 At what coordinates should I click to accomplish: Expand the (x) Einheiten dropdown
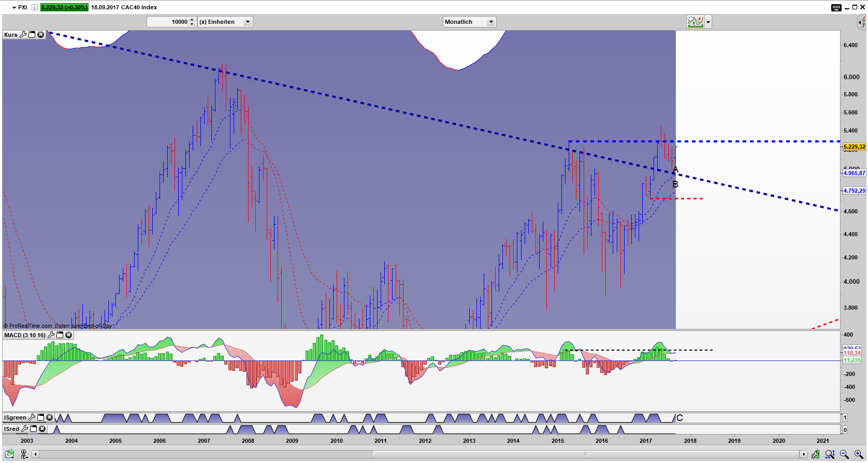(x=248, y=22)
